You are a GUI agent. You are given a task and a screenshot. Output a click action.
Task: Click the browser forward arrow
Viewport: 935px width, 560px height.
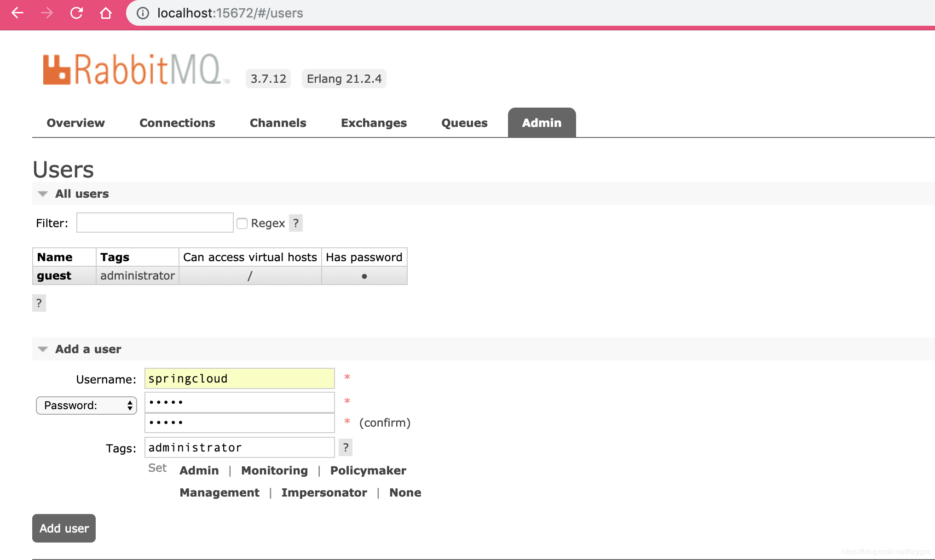coord(47,13)
